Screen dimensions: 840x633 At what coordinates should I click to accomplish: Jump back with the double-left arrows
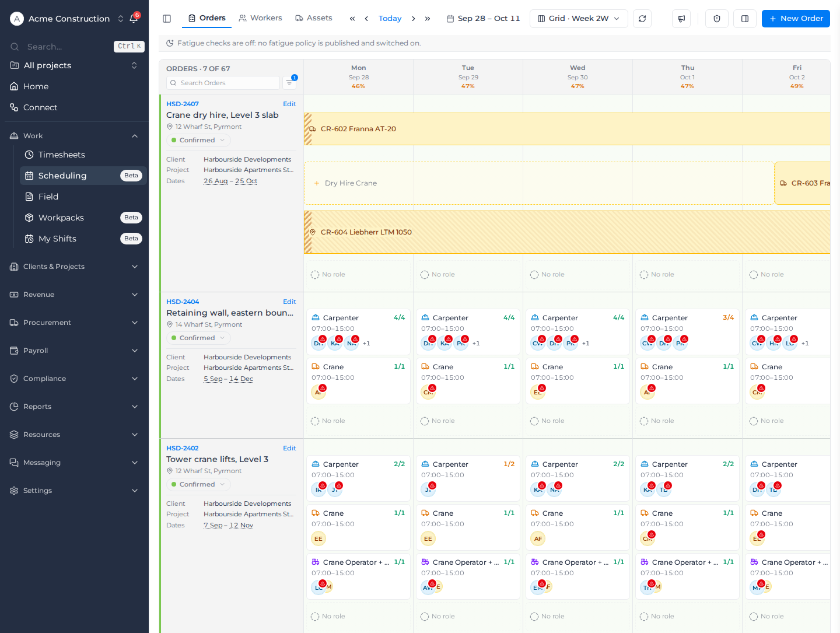352,19
